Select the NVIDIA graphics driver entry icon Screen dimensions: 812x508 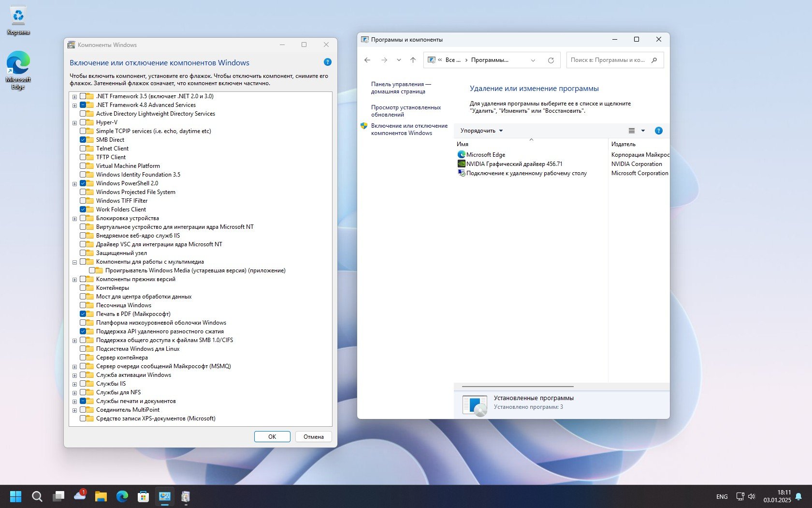click(461, 164)
